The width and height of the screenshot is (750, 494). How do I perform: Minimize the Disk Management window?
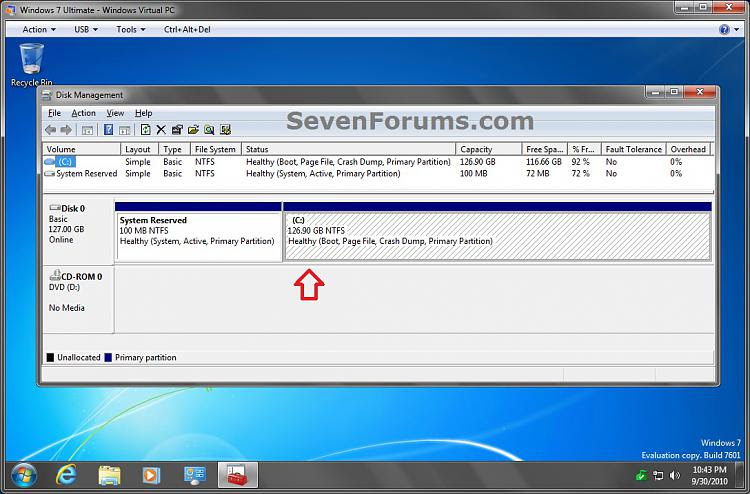[x=656, y=91]
